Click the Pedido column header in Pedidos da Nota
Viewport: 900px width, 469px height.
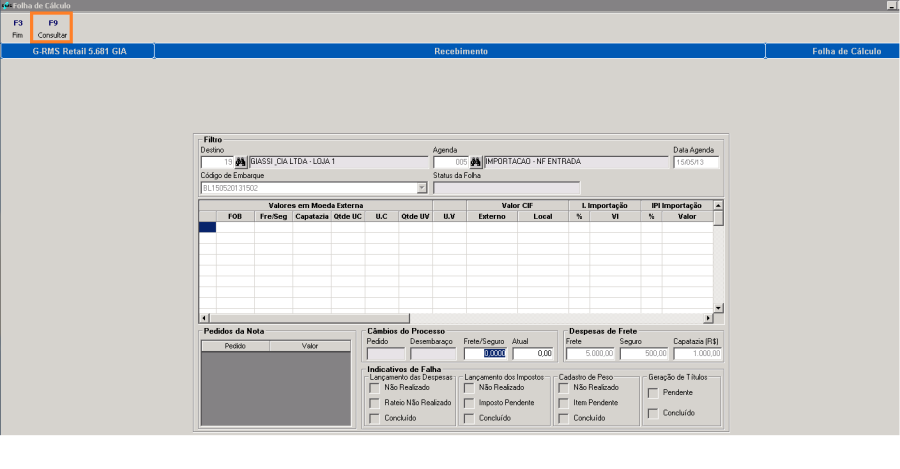pyautogui.click(x=235, y=346)
